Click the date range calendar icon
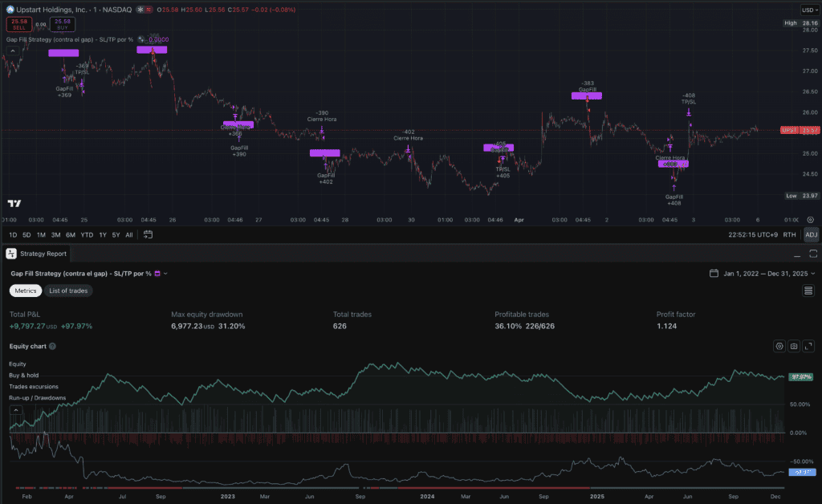 pos(714,274)
